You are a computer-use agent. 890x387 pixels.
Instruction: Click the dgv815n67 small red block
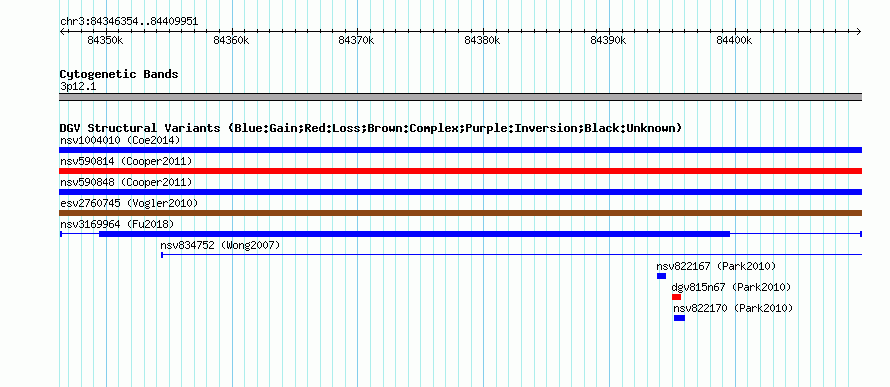(x=676, y=297)
